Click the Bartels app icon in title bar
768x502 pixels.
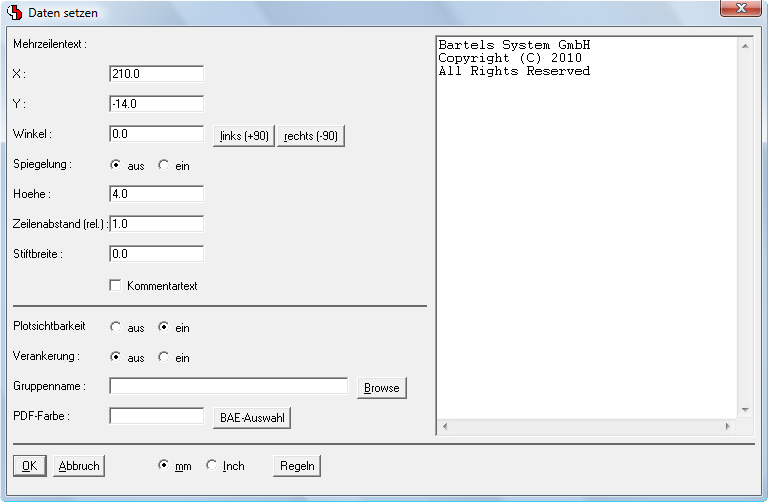tap(15, 10)
